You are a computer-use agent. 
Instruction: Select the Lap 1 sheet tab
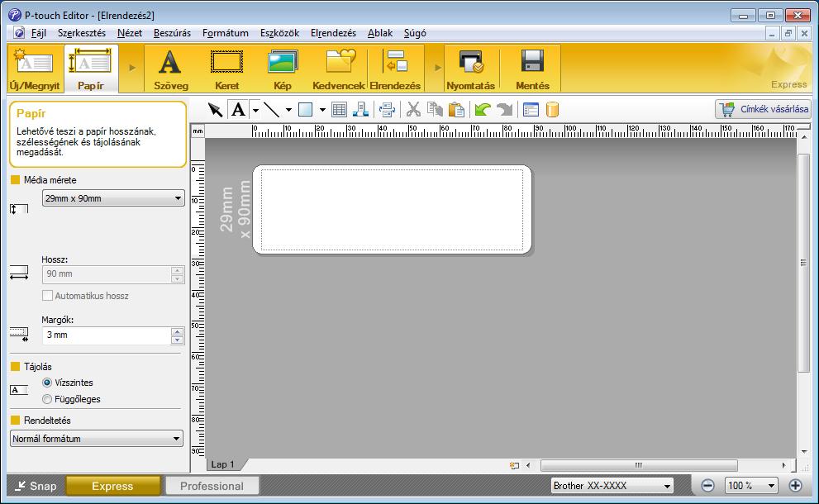[x=223, y=464]
